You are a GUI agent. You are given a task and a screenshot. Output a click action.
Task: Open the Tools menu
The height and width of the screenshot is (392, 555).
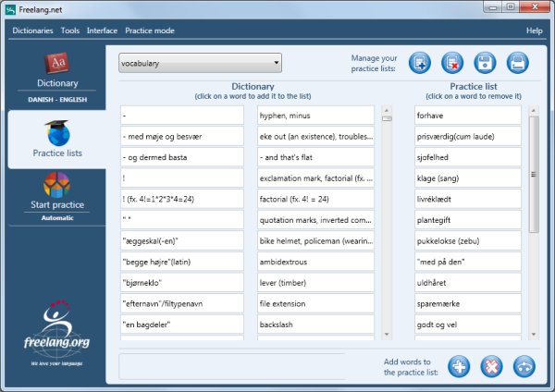(x=70, y=31)
